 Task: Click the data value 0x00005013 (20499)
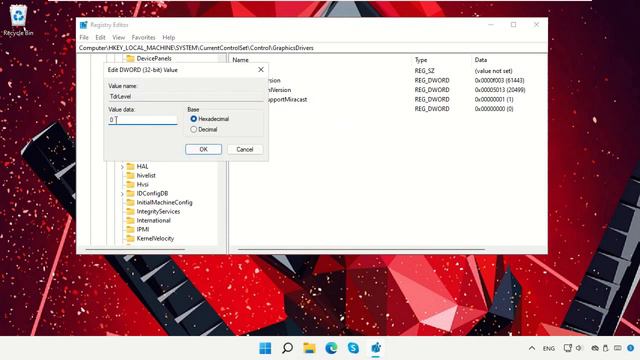tap(500, 90)
